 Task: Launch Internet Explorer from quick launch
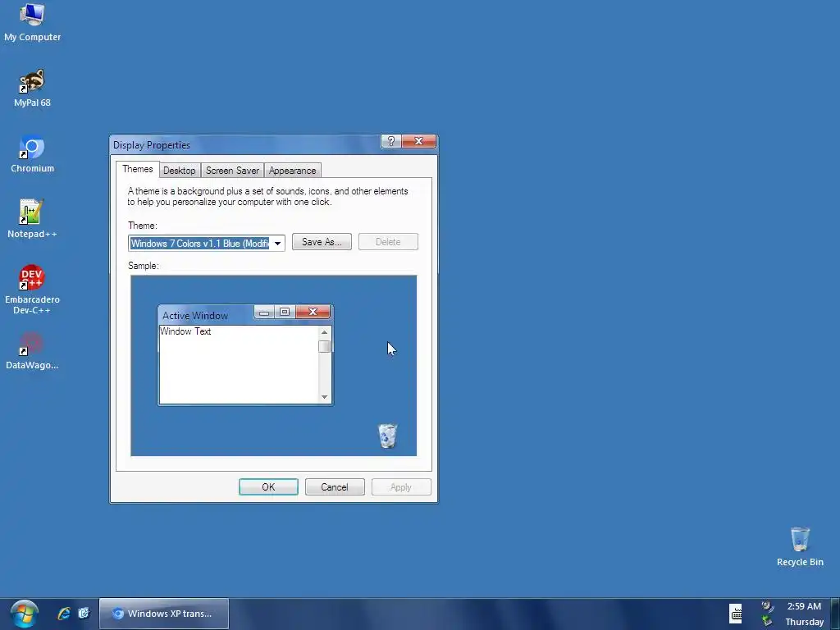64,614
